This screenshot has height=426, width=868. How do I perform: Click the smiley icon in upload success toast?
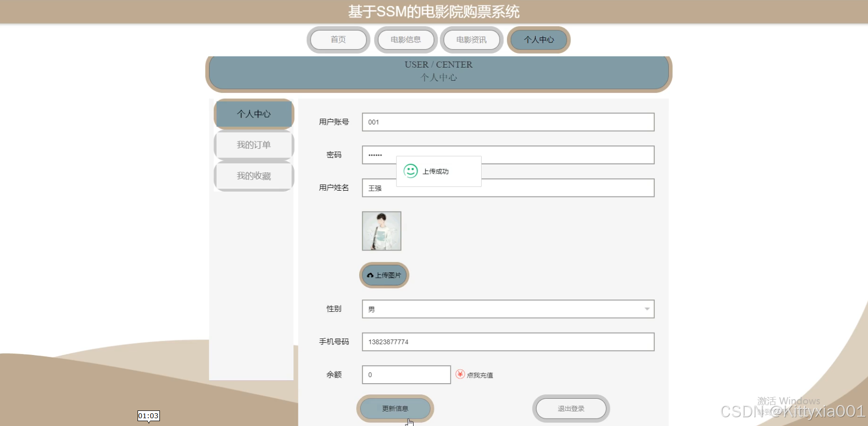tap(411, 171)
